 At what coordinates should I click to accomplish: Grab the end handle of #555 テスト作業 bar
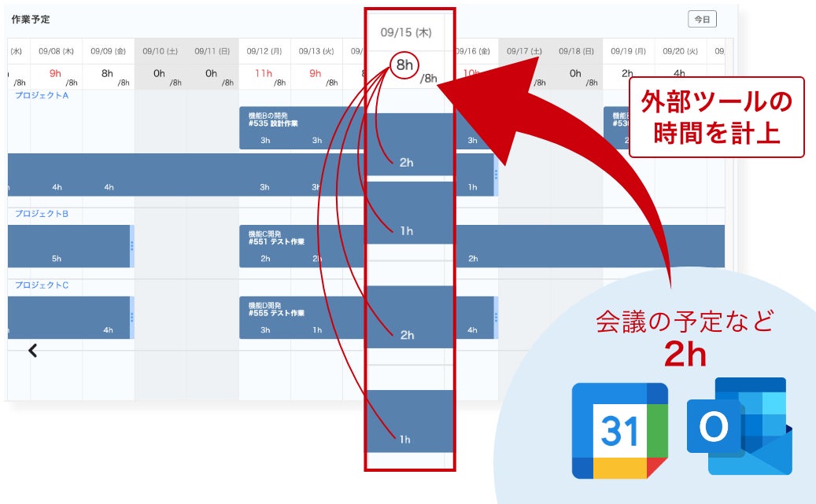tap(496, 318)
